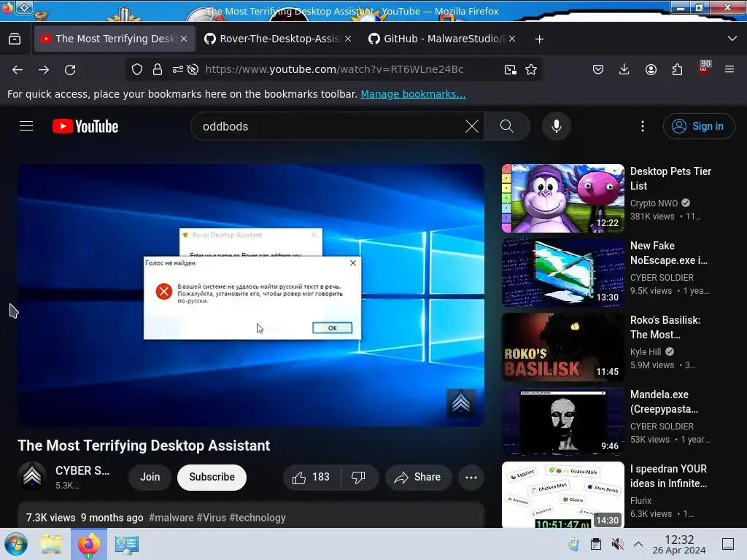Click the #technology hashtag
Image resolution: width=747 pixels, height=560 pixels.
point(258,518)
